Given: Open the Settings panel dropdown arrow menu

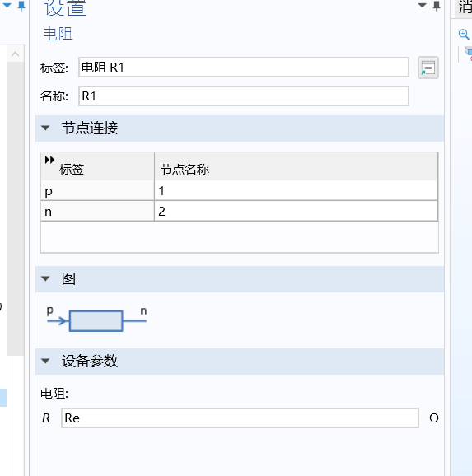Looking at the screenshot, I should click(422, 5).
